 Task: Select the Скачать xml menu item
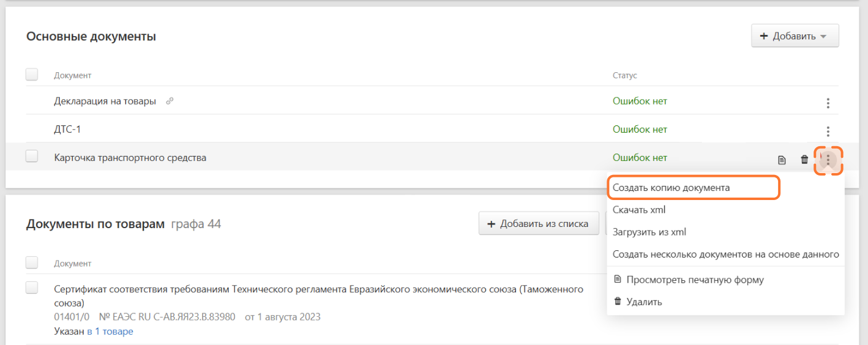point(639,210)
